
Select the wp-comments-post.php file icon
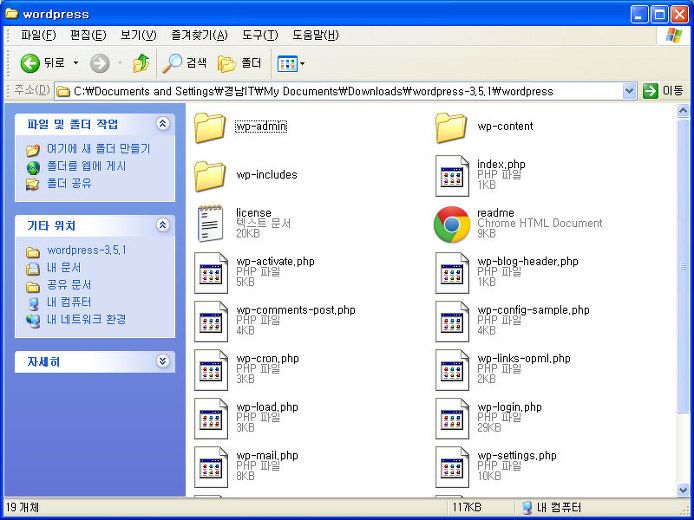(211, 322)
